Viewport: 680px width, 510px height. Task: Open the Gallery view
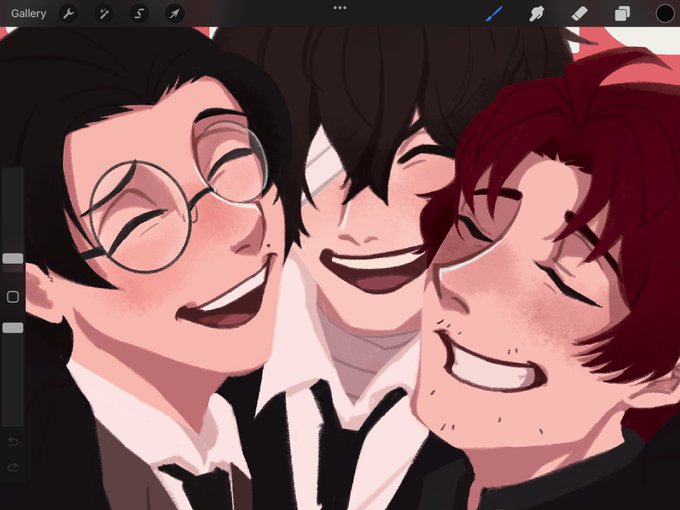coord(29,13)
